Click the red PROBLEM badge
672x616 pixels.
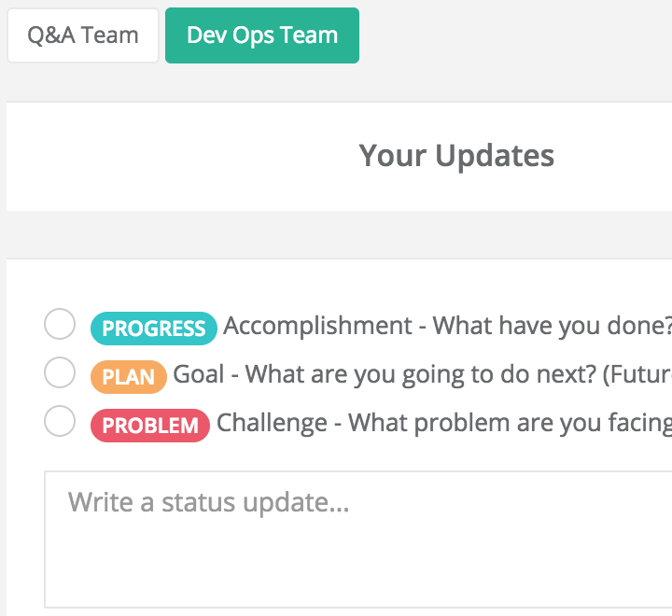click(149, 426)
